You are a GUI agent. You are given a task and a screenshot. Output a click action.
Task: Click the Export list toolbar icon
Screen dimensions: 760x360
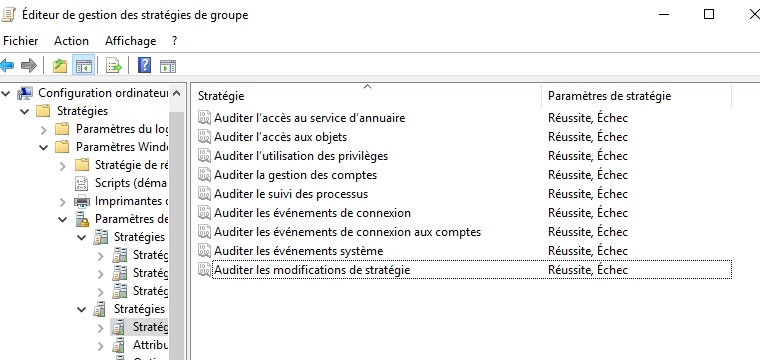[114, 65]
